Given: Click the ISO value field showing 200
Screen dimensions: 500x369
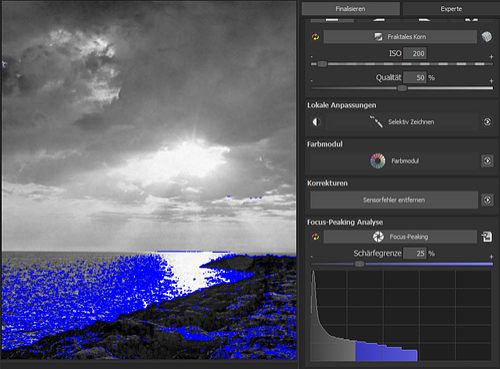Looking at the screenshot, I should 415,53.
